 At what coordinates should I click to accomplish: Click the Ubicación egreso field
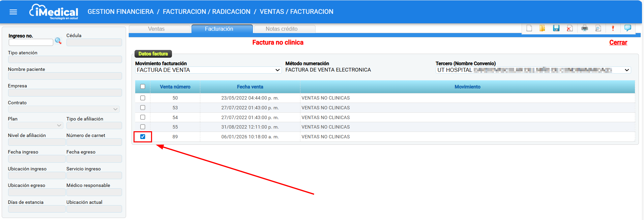pyautogui.click(x=37, y=192)
